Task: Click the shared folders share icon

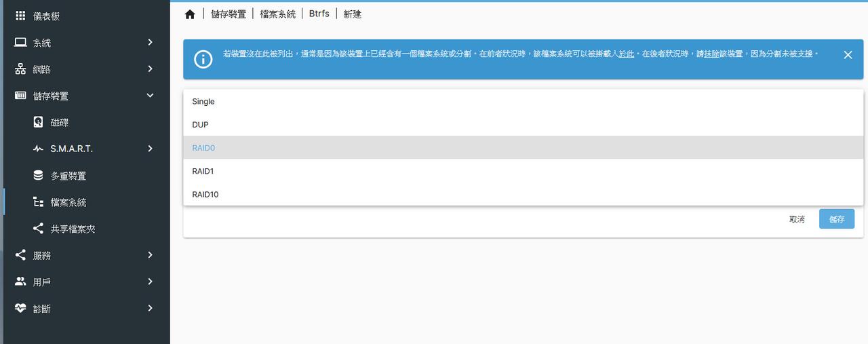Action: 38,229
